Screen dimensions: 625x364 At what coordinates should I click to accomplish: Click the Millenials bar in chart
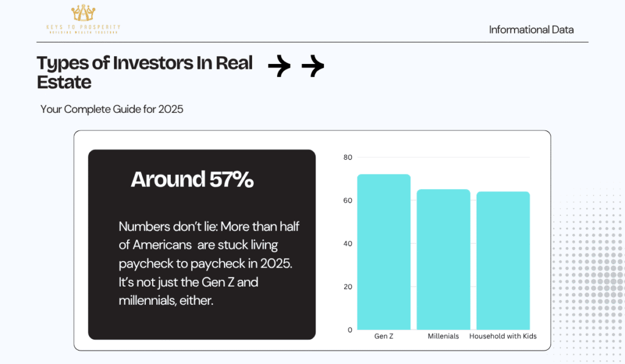tap(443, 259)
